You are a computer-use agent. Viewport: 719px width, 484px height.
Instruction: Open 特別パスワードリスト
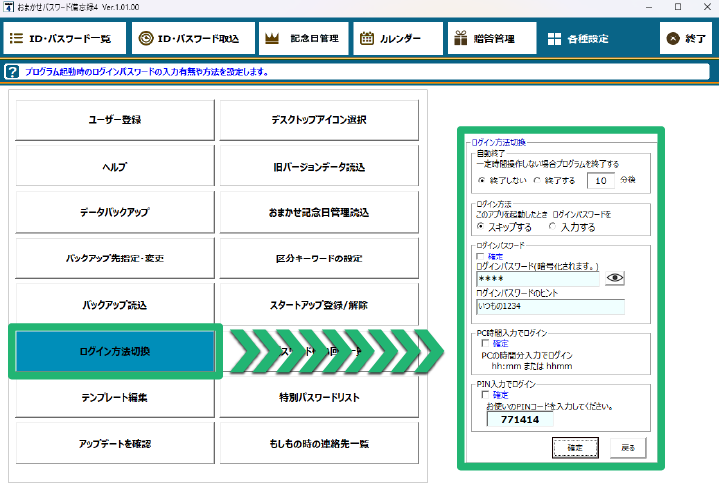click(x=319, y=397)
